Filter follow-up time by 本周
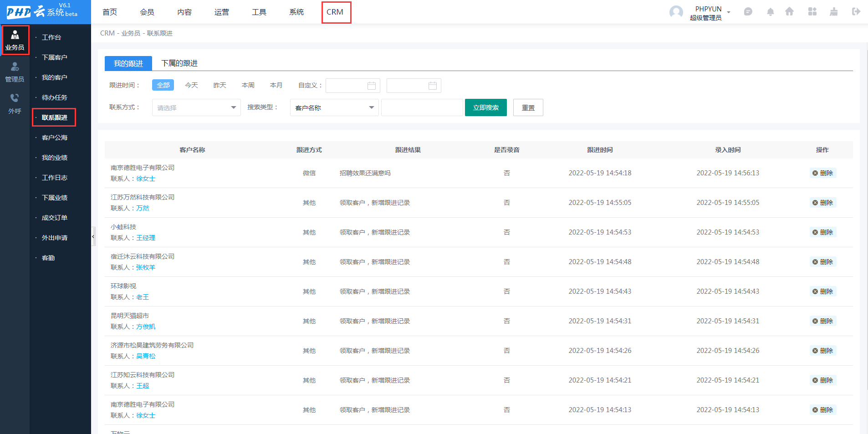 [x=248, y=85]
